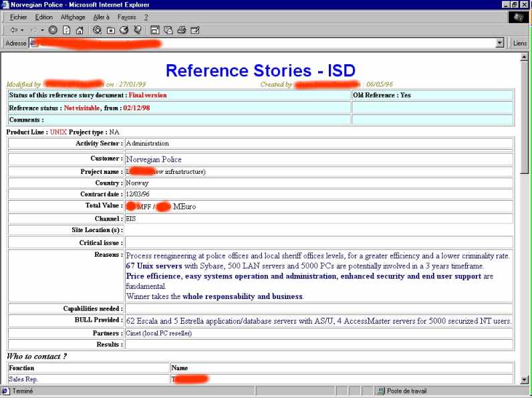Click the 12/03/96 contract date value
532x398 pixels.
138,194
